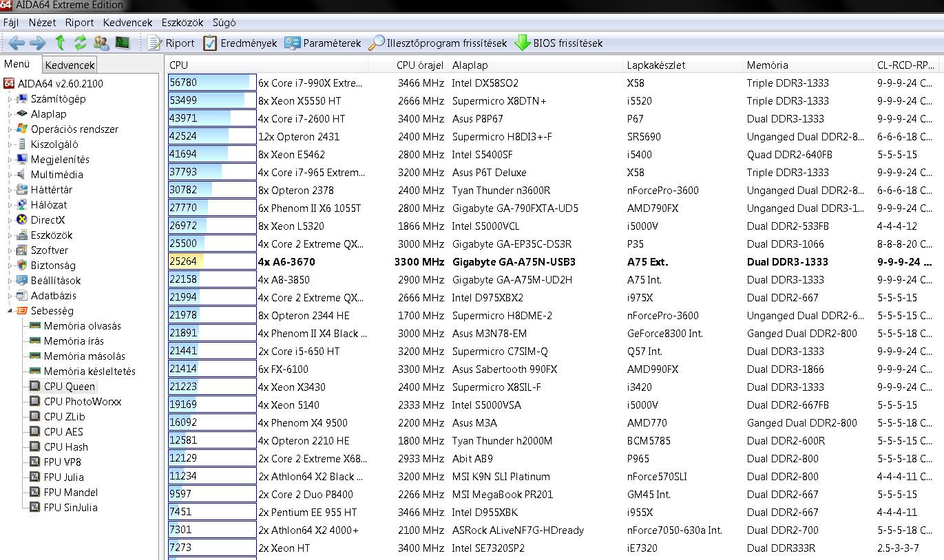Switch to the Kedvencek tab in sidebar
This screenshot has height=560, width=944.
tap(70, 65)
